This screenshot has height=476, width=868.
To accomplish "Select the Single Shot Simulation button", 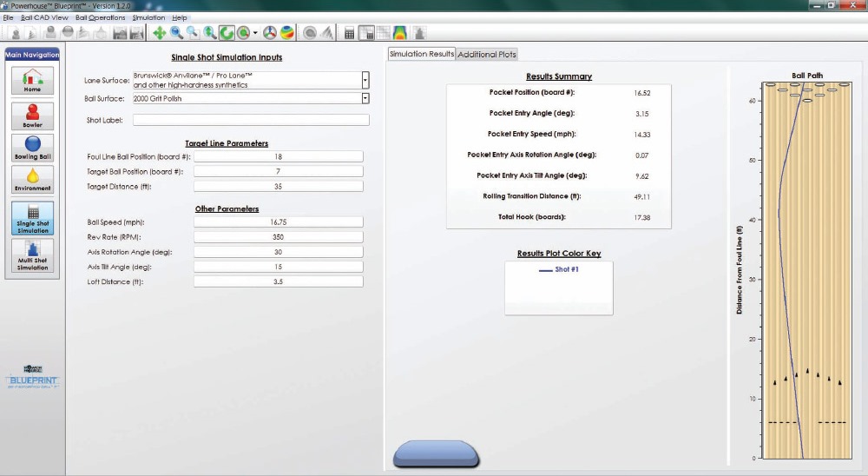I will [x=32, y=218].
